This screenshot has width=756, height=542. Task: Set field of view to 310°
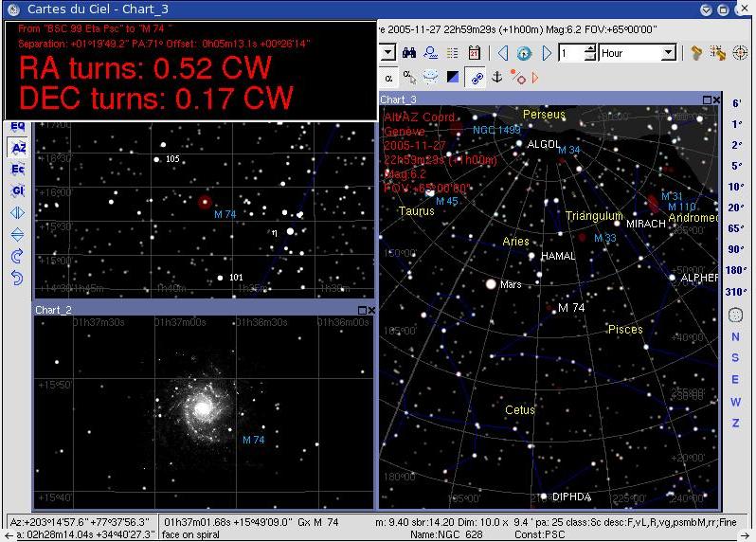pyautogui.click(x=736, y=292)
